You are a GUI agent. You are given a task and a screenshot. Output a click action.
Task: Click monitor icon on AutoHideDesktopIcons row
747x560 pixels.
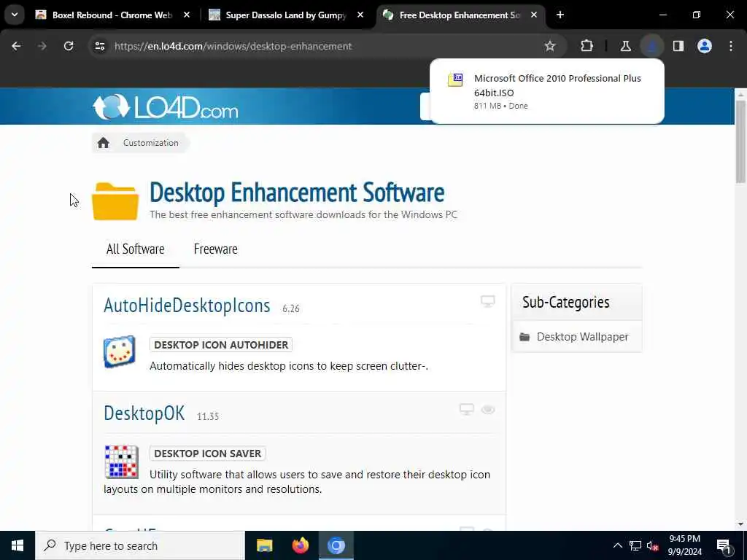coord(488,301)
